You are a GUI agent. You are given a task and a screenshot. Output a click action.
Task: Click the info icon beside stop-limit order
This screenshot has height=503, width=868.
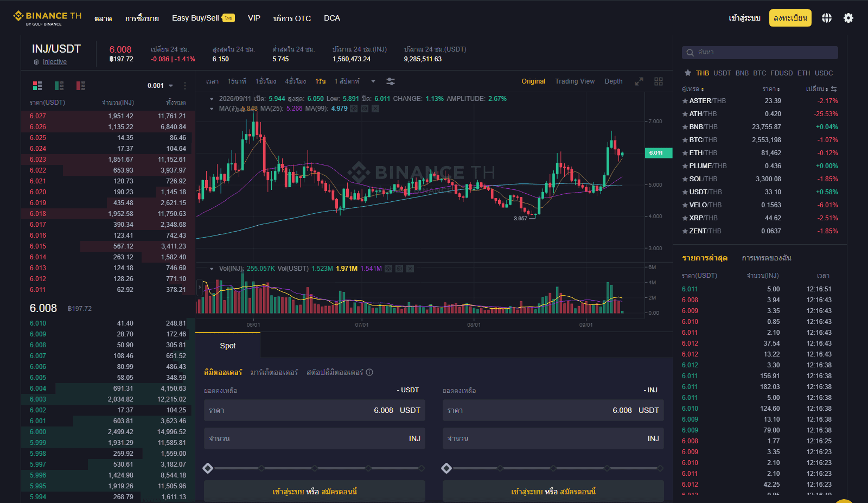point(369,372)
